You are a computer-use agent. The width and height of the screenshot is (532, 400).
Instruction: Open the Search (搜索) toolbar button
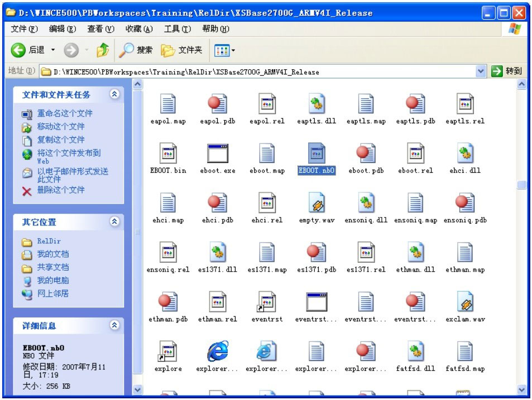(136, 50)
